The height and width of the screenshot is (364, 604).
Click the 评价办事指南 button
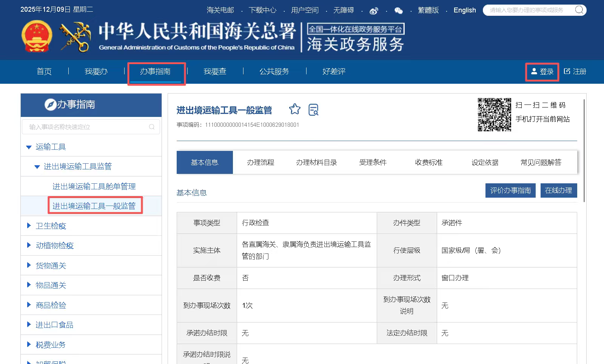click(x=510, y=190)
